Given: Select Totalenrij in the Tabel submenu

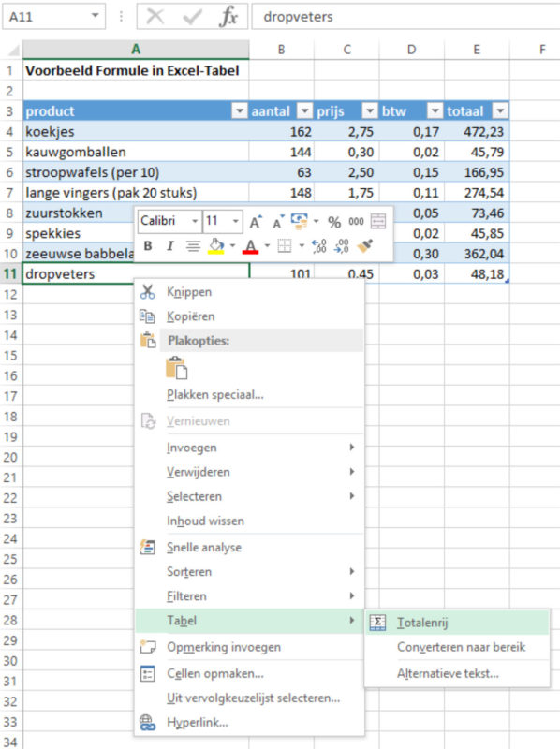Looking at the screenshot, I should pyautogui.click(x=457, y=623).
